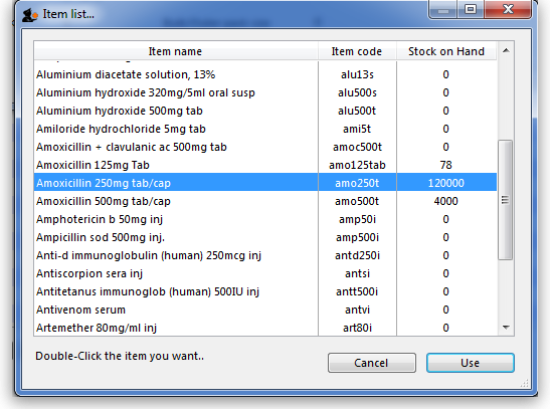Select Amoxicillin 500mg tab/cap row
The width and height of the screenshot is (550, 409).
point(266,201)
